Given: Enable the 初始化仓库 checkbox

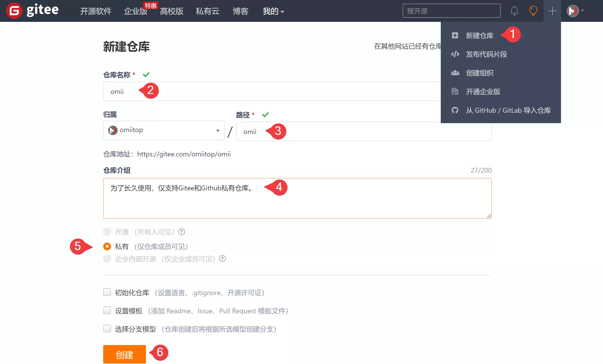Looking at the screenshot, I should [107, 292].
